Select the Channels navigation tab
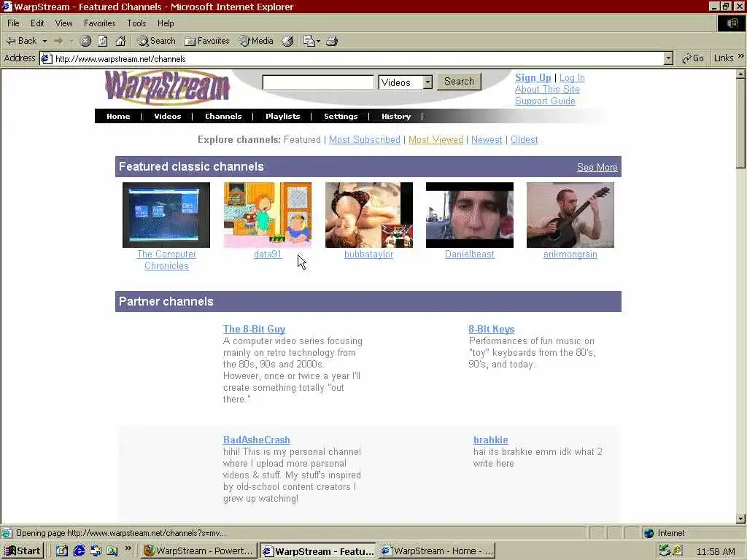The width and height of the screenshot is (747, 560). [223, 116]
